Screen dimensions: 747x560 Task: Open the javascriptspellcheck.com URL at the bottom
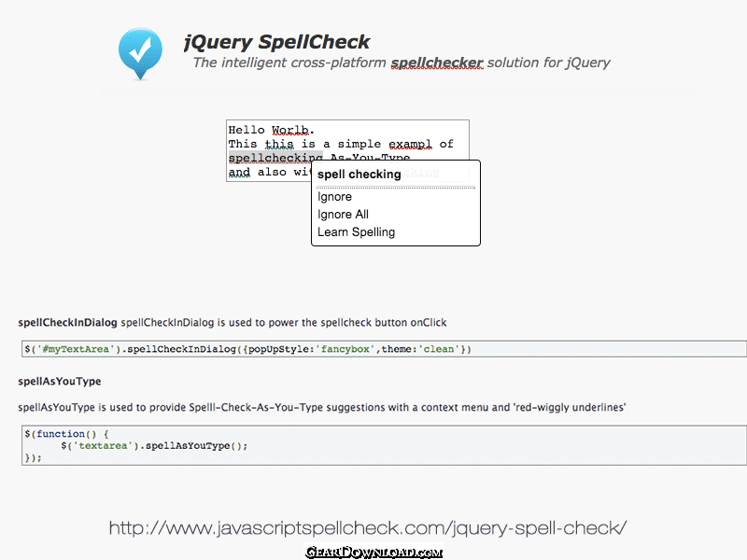point(368,527)
